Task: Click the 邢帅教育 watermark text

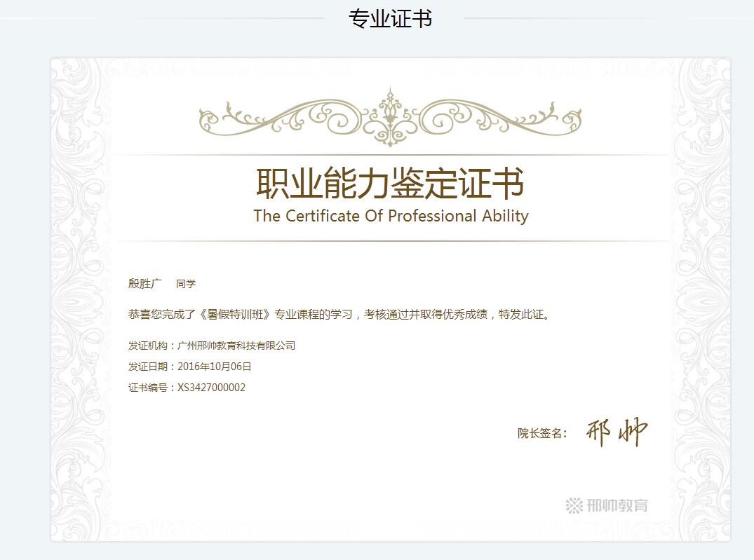Action: (x=617, y=505)
